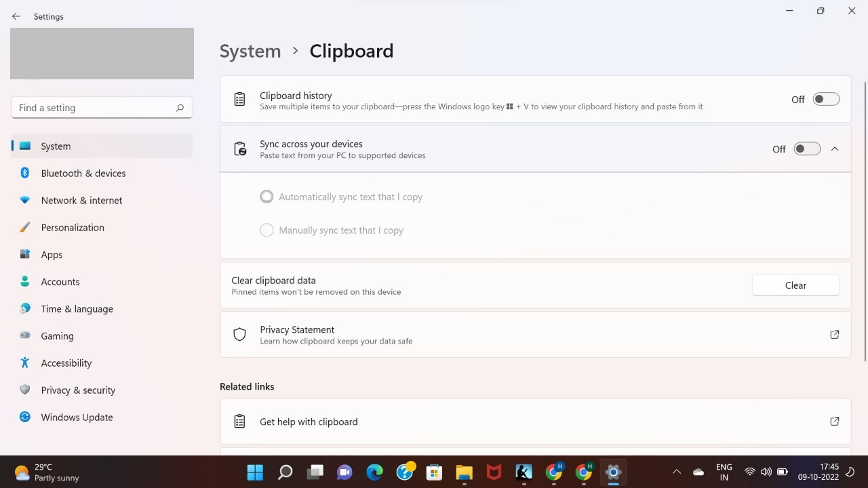
Task: Select Privacy & security in the sidebar
Action: point(78,390)
